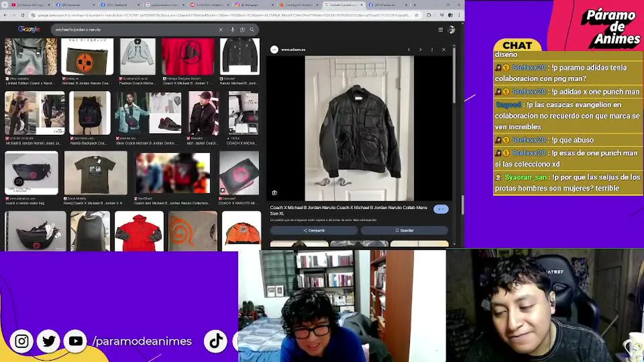Open Limited Edition Coach backpack thumbnail

click(x=31, y=56)
